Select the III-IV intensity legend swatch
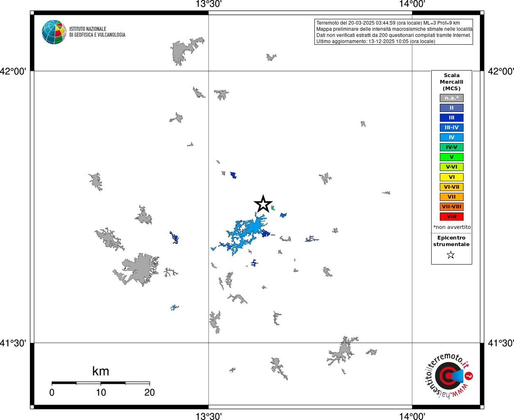Viewport: 514px width, 420px height. [452, 128]
